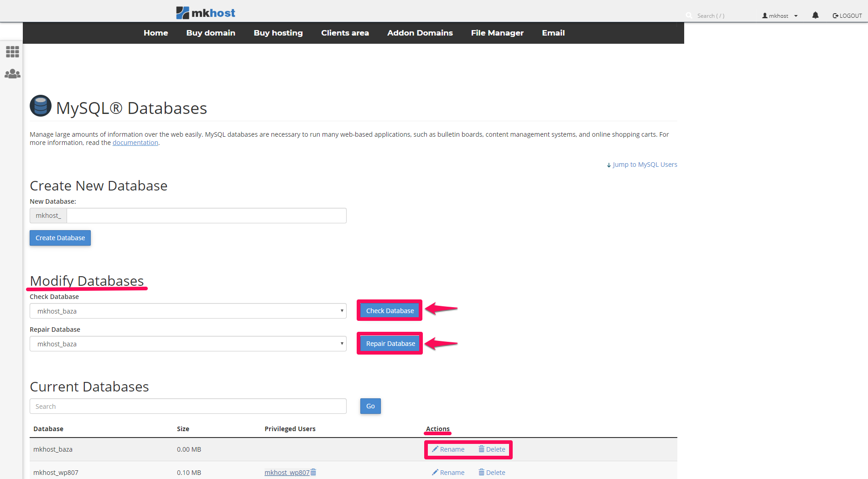Open the Repair Database dropdown
This screenshot has width=868, height=479.
pos(188,344)
